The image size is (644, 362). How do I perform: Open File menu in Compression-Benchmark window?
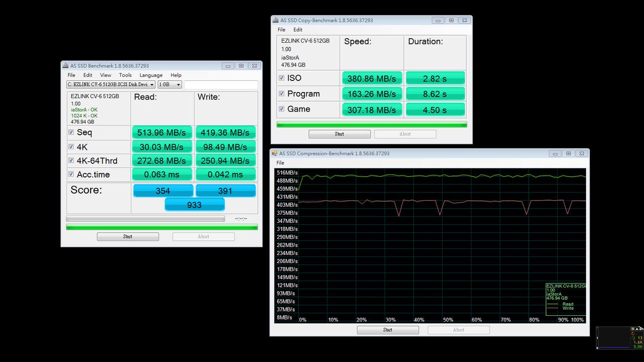click(280, 163)
